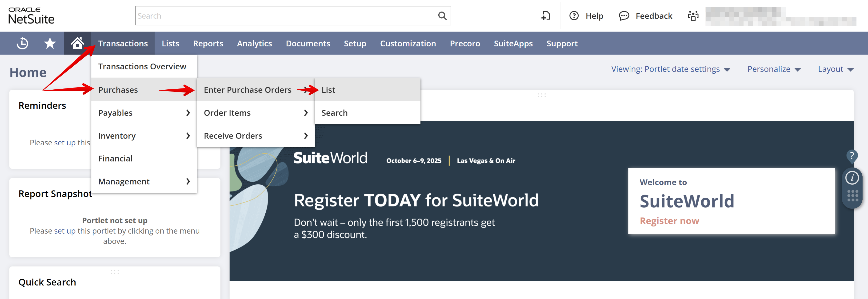
Task: Click set up link in Reminders portlet
Action: click(x=65, y=143)
